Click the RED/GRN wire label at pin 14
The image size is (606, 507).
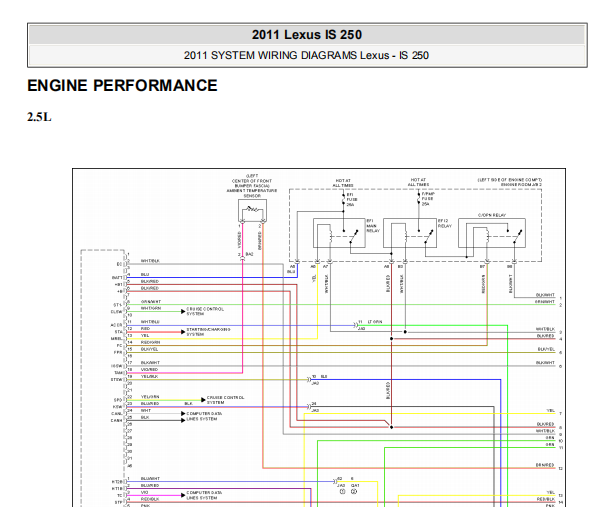150,342
